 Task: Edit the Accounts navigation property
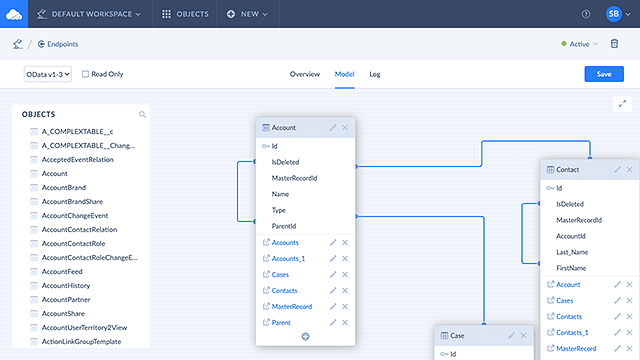[333, 242]
